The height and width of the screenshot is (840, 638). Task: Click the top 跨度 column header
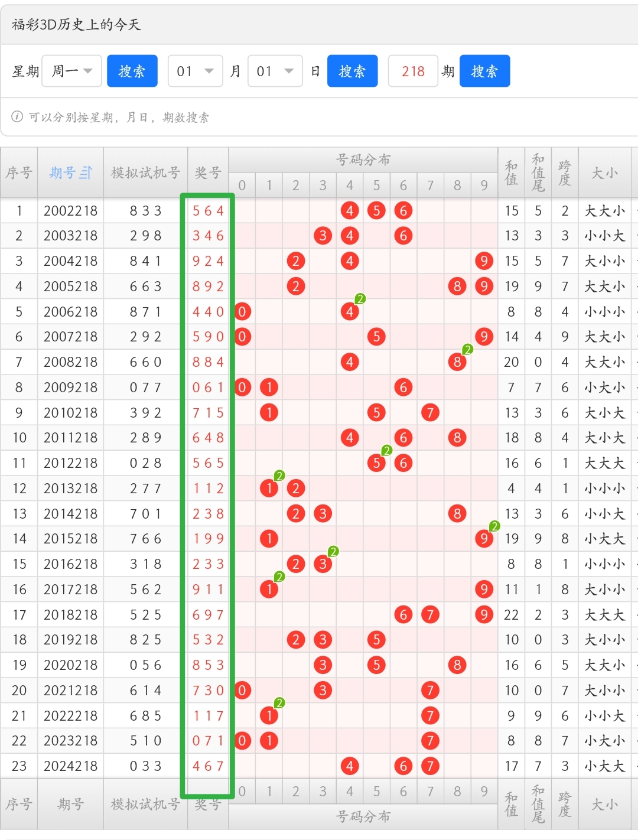pyautogui.click(x=565, y=172)
